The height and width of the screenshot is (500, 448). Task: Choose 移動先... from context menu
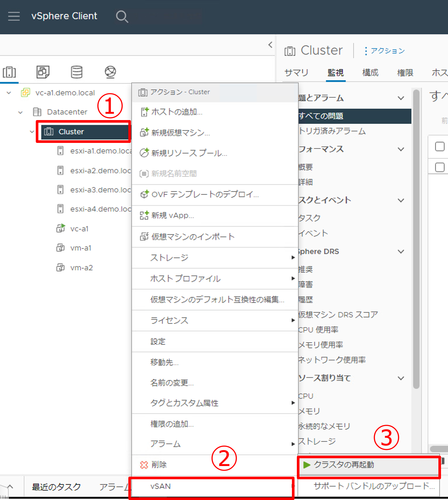[x=215, y=362]
